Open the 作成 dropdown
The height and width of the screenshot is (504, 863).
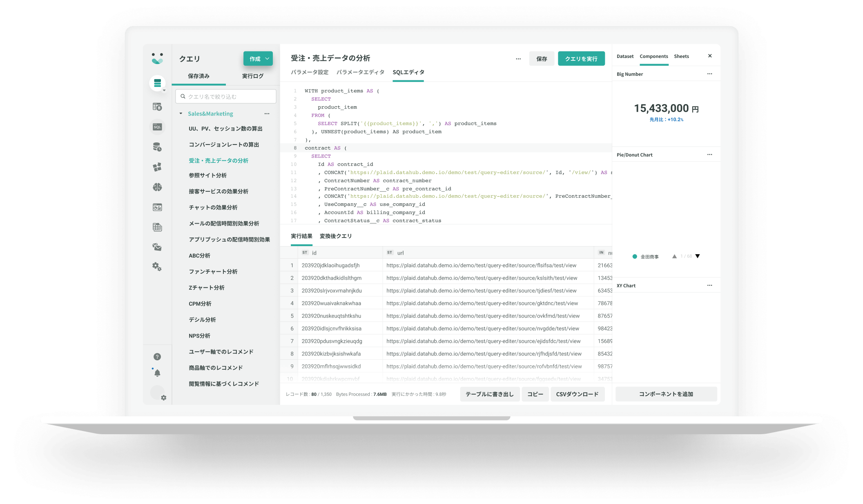[x=258, y=58]
